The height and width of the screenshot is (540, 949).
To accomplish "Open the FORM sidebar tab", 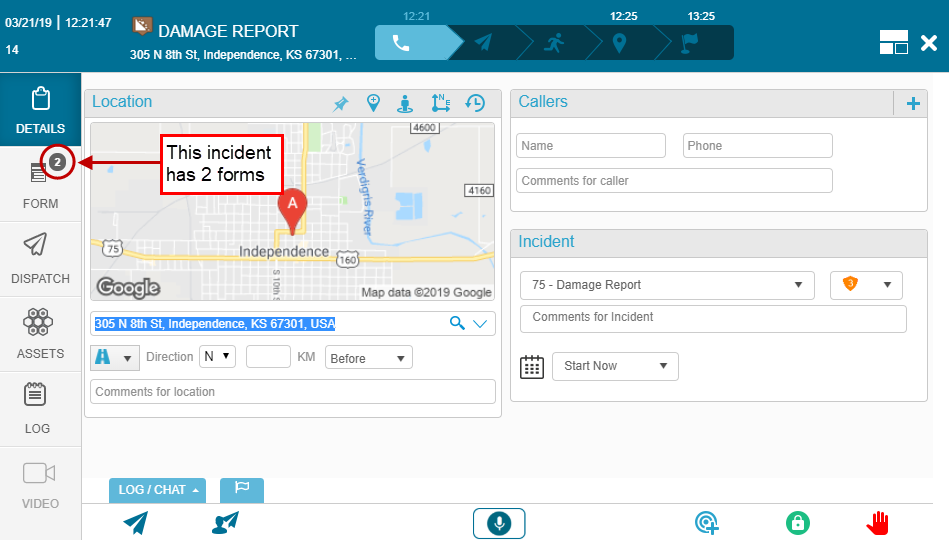I will coord(41,184).
